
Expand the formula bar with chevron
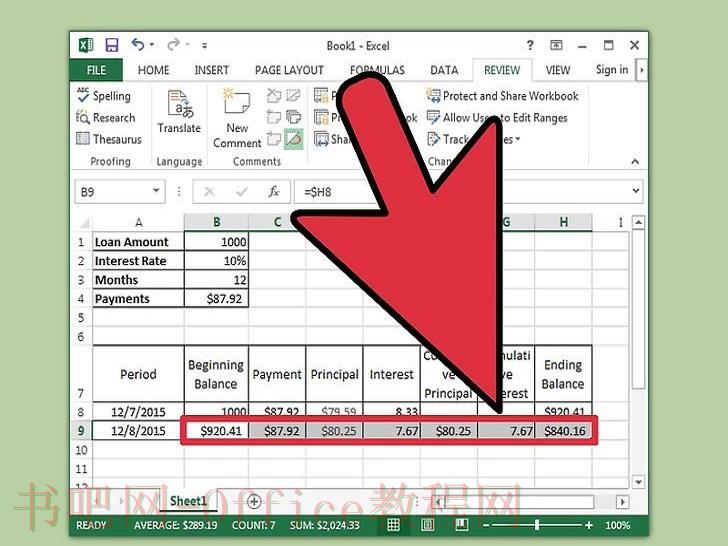tap(636, 191)
